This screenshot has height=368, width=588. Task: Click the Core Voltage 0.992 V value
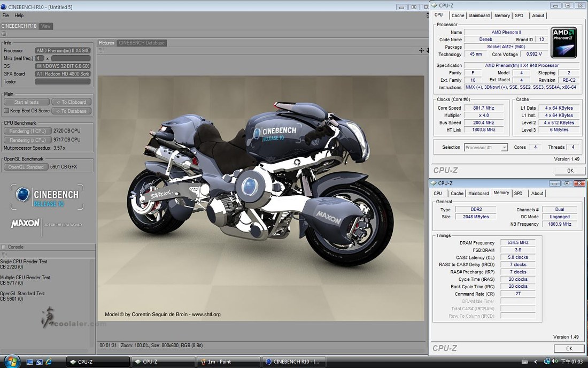534,54
